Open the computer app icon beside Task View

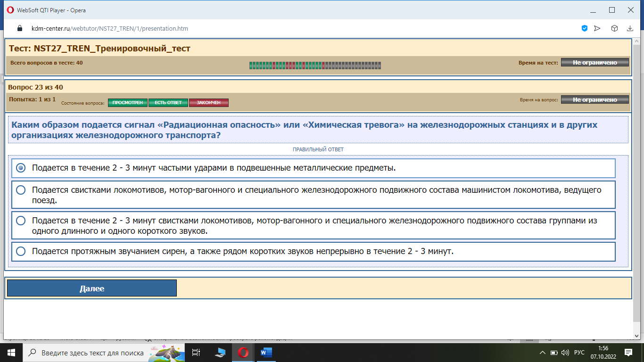(220, 353)
